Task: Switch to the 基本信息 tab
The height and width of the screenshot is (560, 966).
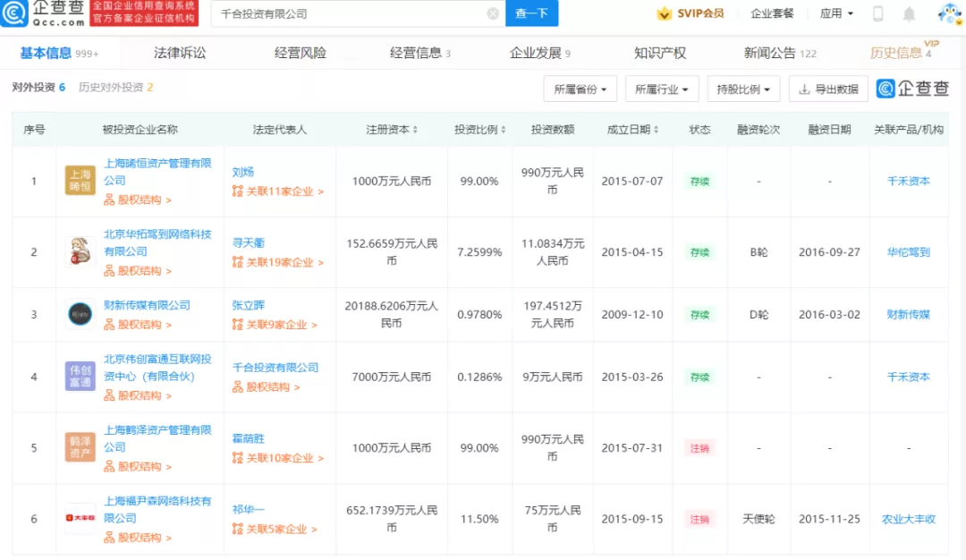Action: [x=59, y=53]
